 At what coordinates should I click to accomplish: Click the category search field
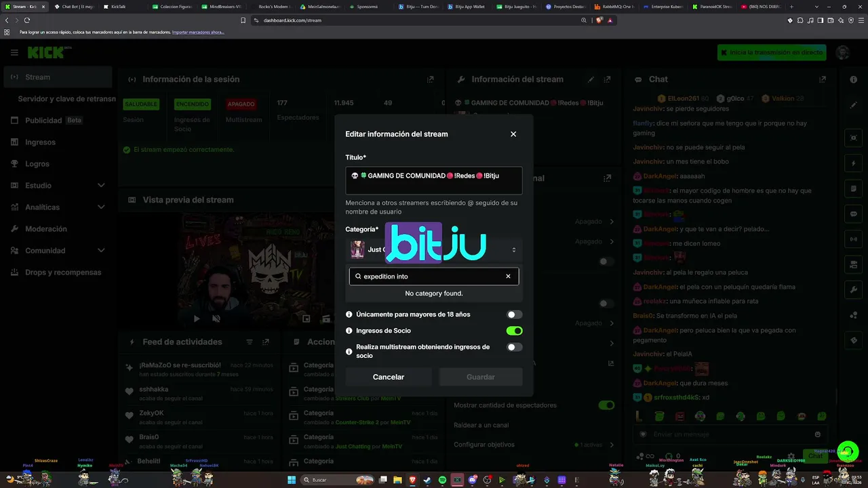[434, 277]
